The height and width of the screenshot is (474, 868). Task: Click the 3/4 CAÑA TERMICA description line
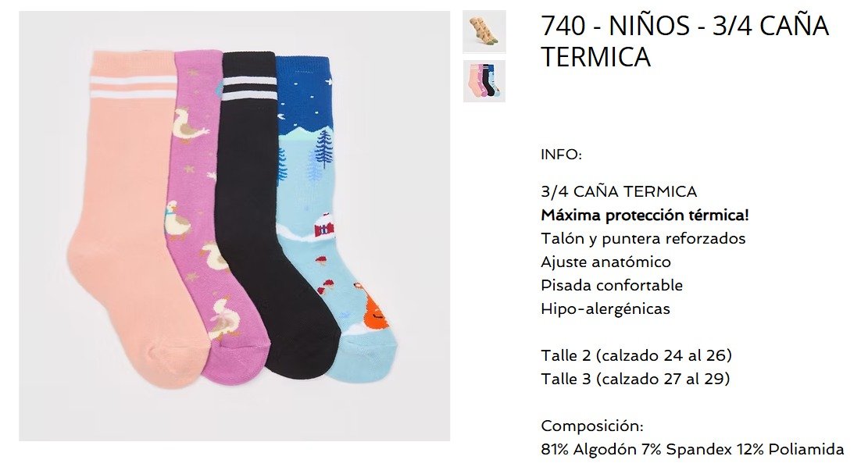[x=618, y=191]
